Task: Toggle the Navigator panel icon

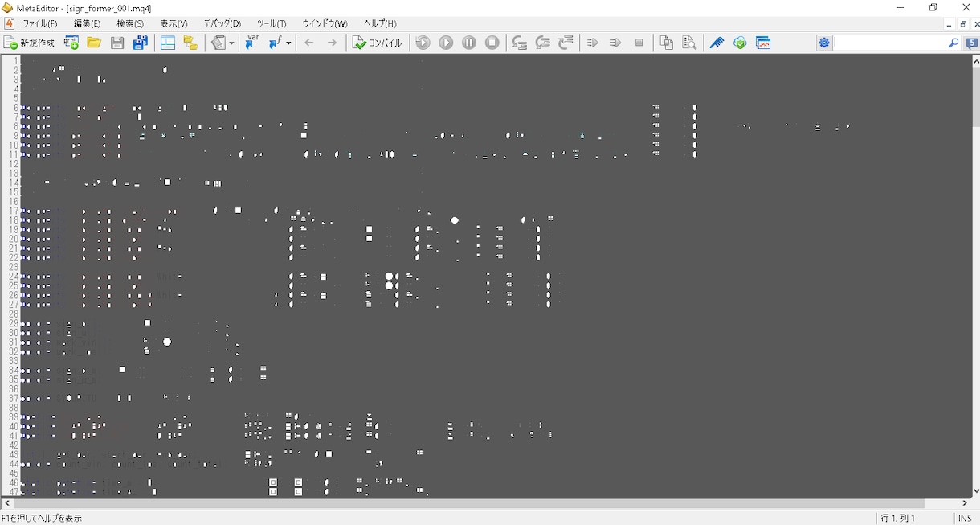Action: pos(168,43)
